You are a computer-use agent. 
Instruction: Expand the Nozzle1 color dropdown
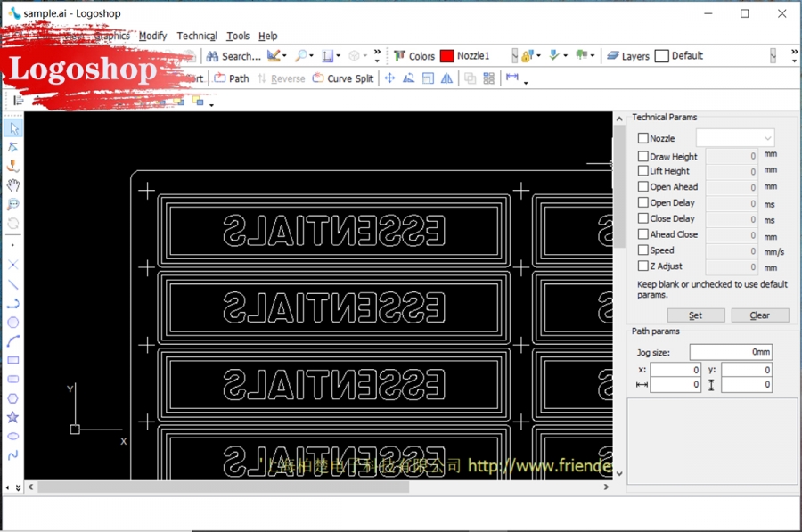pos(514,56)
